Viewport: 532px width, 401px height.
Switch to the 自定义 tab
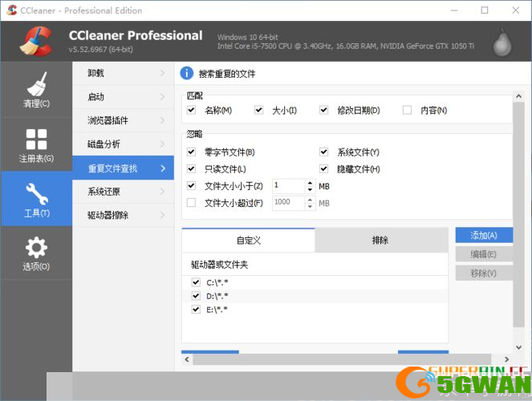pos(249,241)
